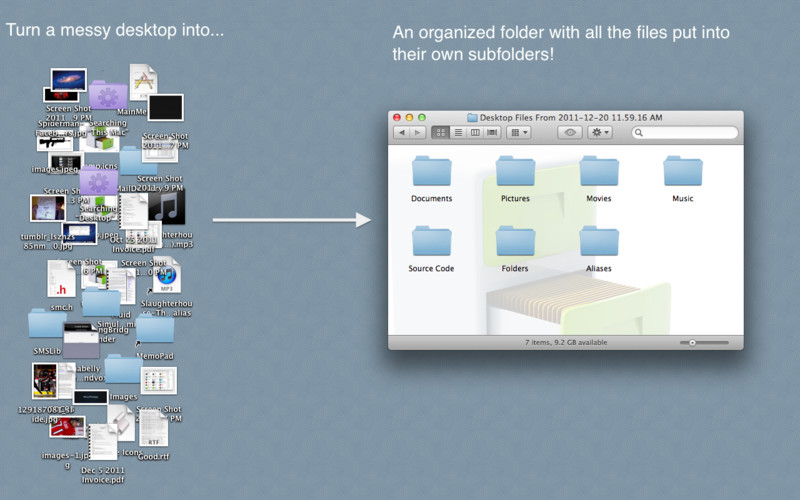
Task: Go back in Finder history
Action: 402,133
